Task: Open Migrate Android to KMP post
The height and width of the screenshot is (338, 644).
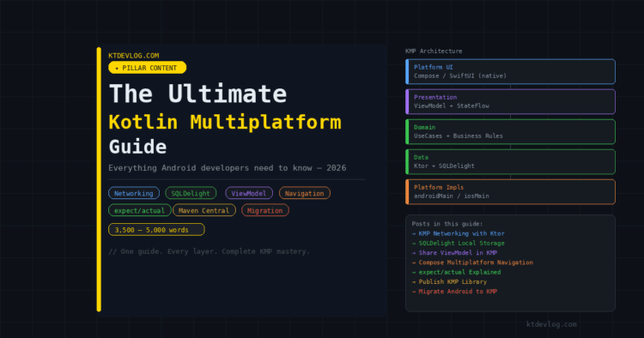Action: point(454,291)
